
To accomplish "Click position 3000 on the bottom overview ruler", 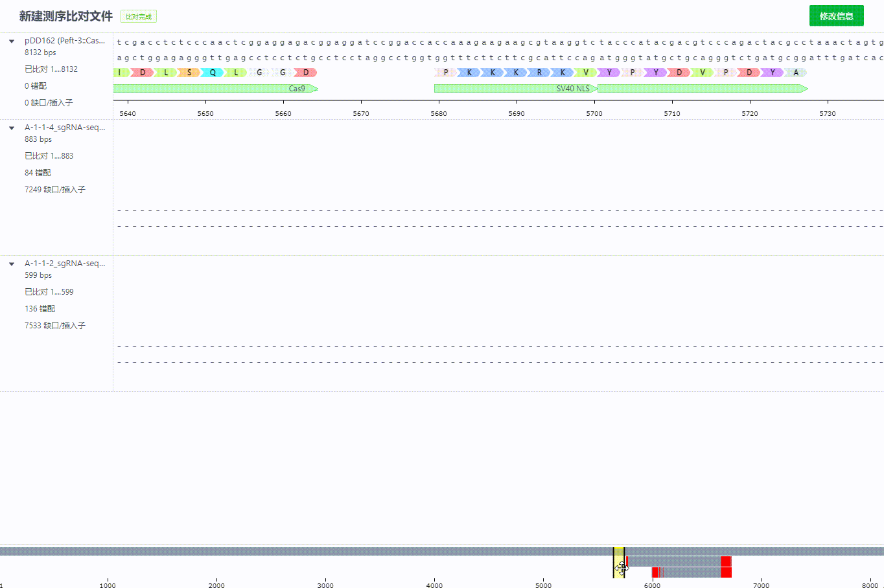I will click(325, 585).
